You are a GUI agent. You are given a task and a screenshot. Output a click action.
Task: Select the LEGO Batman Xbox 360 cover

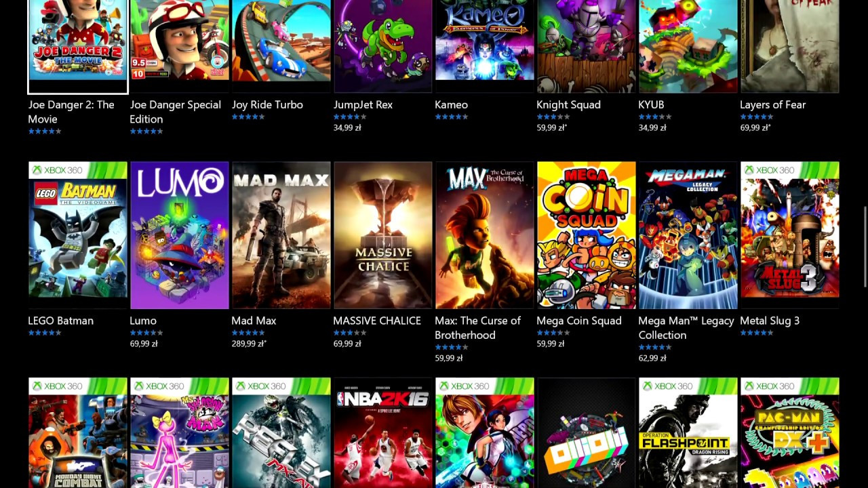[x=78, y=235]
